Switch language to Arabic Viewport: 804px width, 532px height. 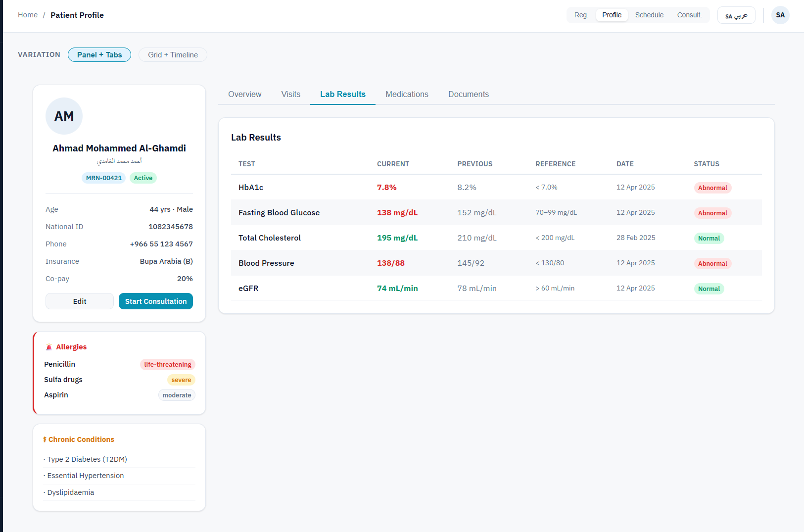click(736, 15)
